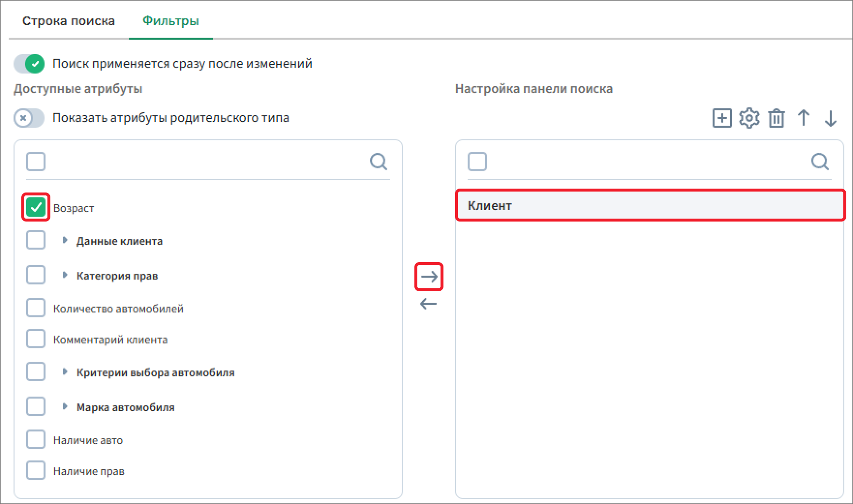This screenshot has width=853, height=504.
Task: Check the Количество автомобилей checkbox
Action: pyautogui.click(x=36, y=308)
